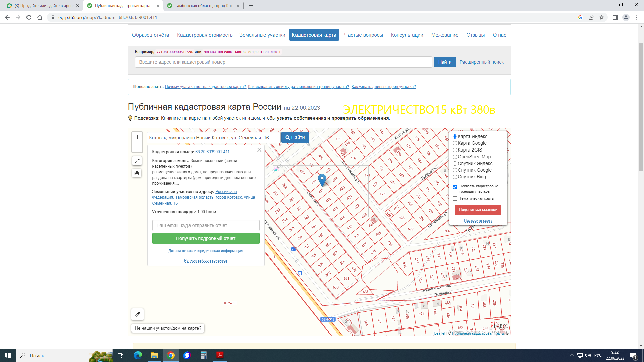Open Земельные участки menu item
The image size is (644, 362).
click(x=262, y=35)
